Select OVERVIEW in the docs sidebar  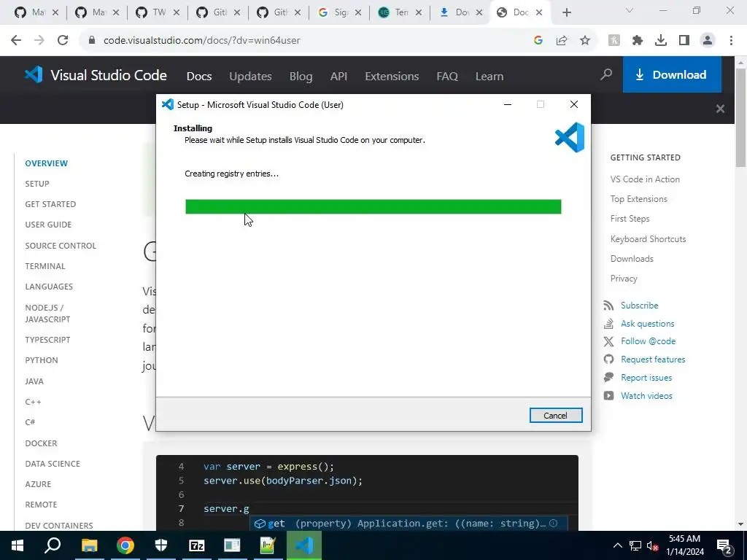46,163
